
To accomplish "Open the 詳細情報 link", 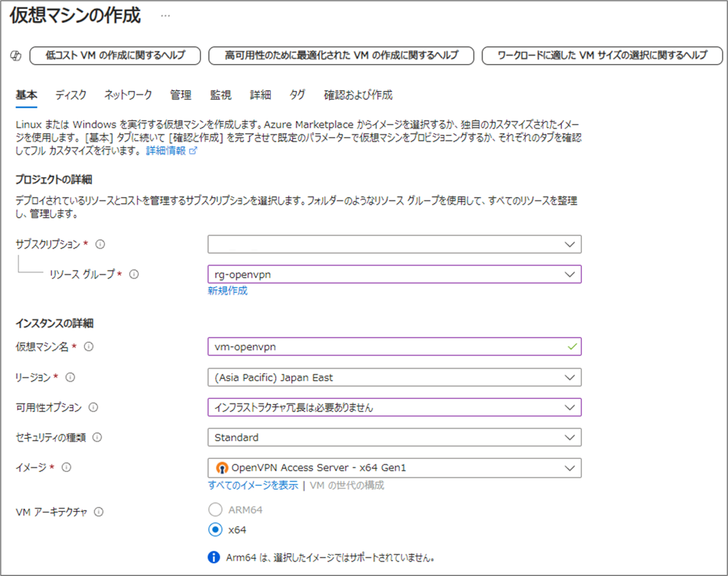I will [x=166, y=151].
